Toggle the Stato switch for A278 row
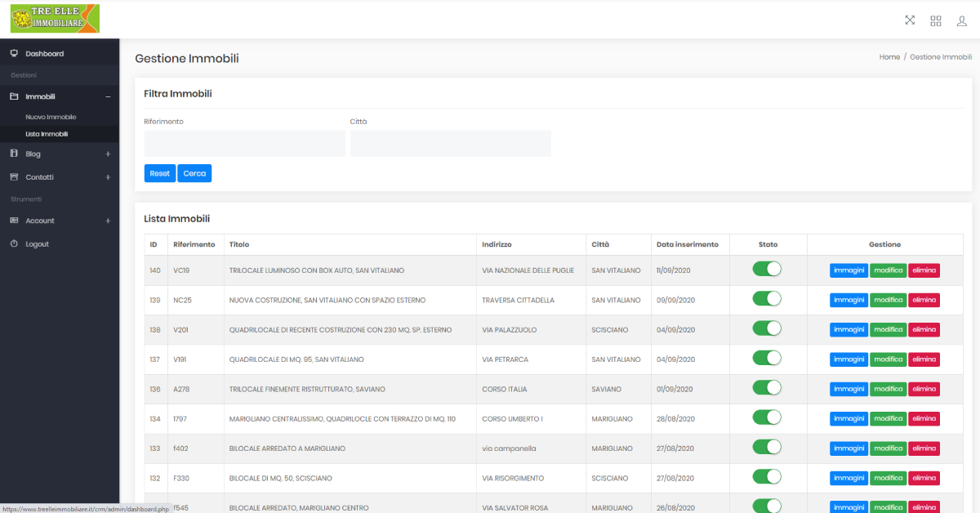This screenshot has width=980, height=513. tap(767, 388)
